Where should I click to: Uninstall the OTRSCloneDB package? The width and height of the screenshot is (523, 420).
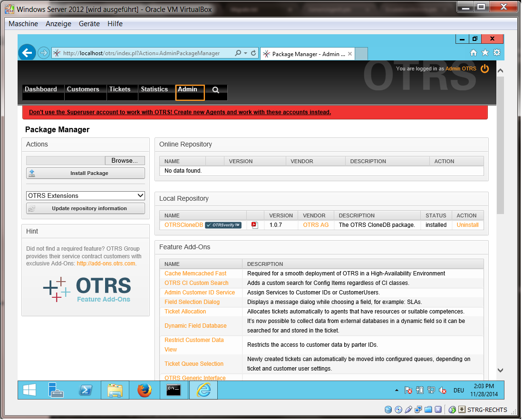[467, 225]
